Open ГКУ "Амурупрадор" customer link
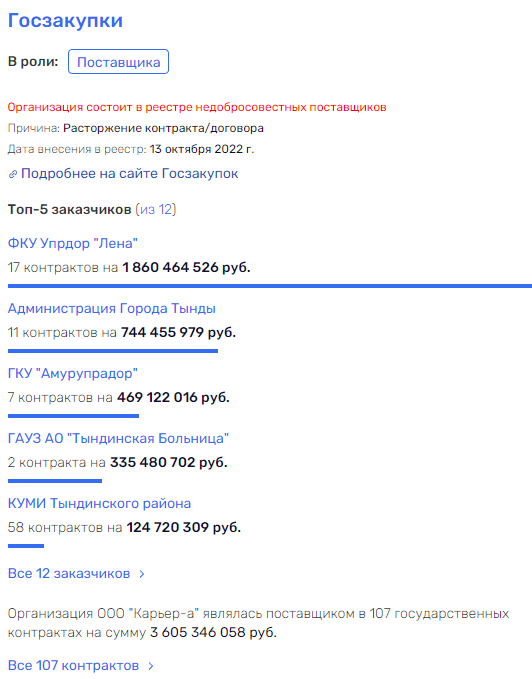The width and height of the screenshot is (532, 679). (73, 373)
